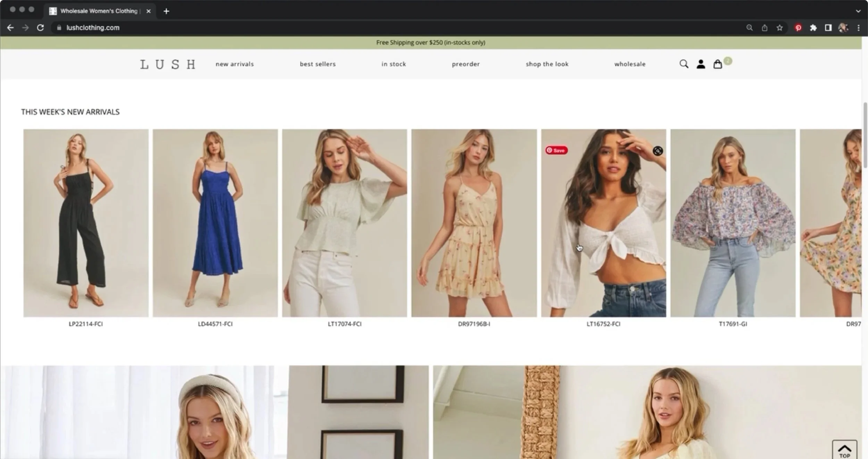Screen dimensions: 868x459
Task: Open the user account icon
Action: click(701, 64)
